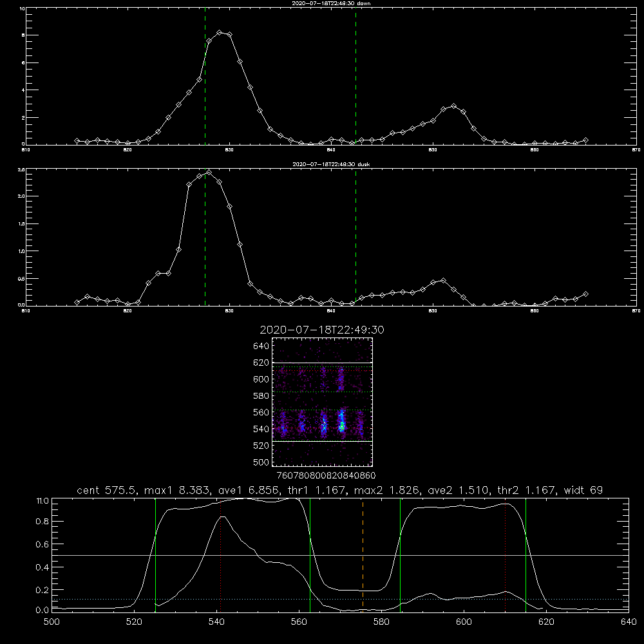The height and width of the screenshot is (644, 644).
Task: Click x-axis label 540 of the bottom plot
Action: [216, 622]
